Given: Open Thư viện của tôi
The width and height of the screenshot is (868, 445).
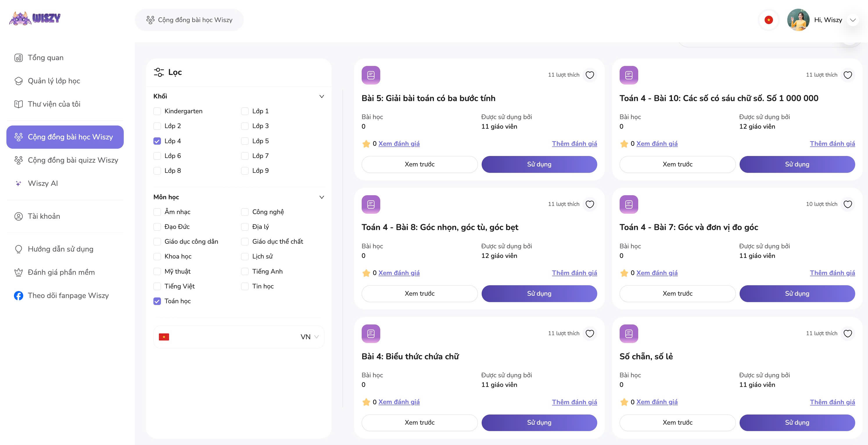Looking at the screenshot, I should [54, 104].
